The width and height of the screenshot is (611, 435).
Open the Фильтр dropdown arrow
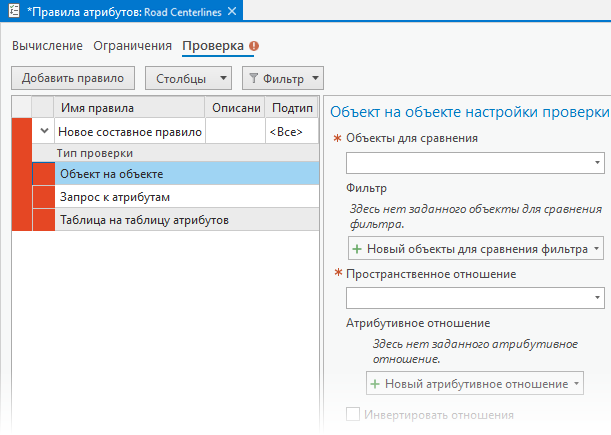point(315,78)
